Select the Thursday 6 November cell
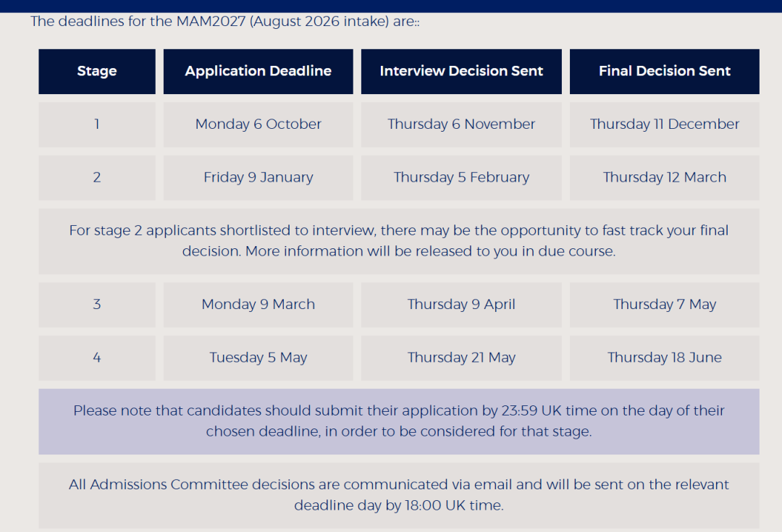Viewport: 782px width, 532px height. coord(461,124)
